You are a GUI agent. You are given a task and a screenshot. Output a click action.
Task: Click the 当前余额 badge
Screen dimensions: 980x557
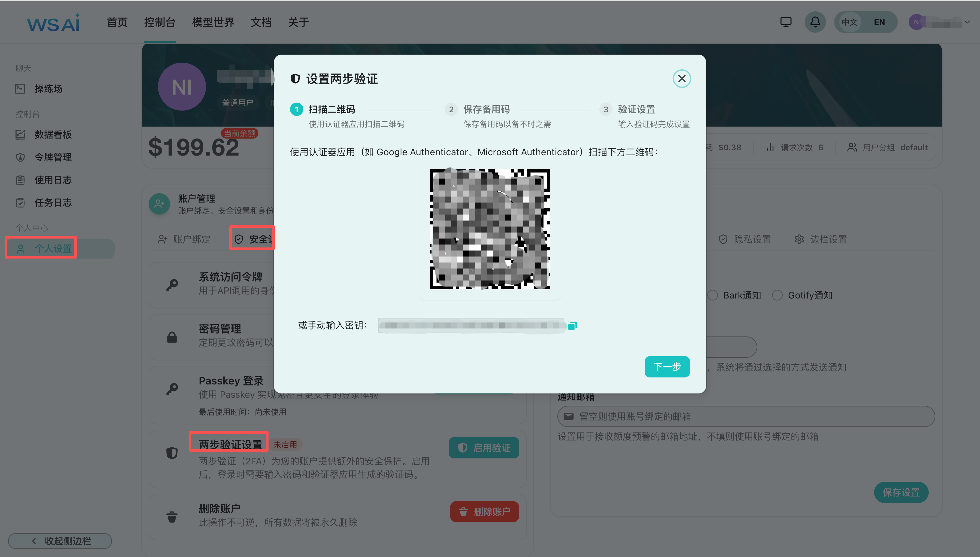[x=240, y=133]
